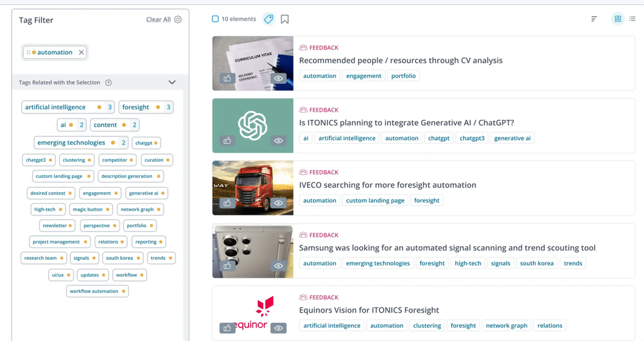Like the CV analysis feedback card
644x341 pixels.
click(227, 79)
